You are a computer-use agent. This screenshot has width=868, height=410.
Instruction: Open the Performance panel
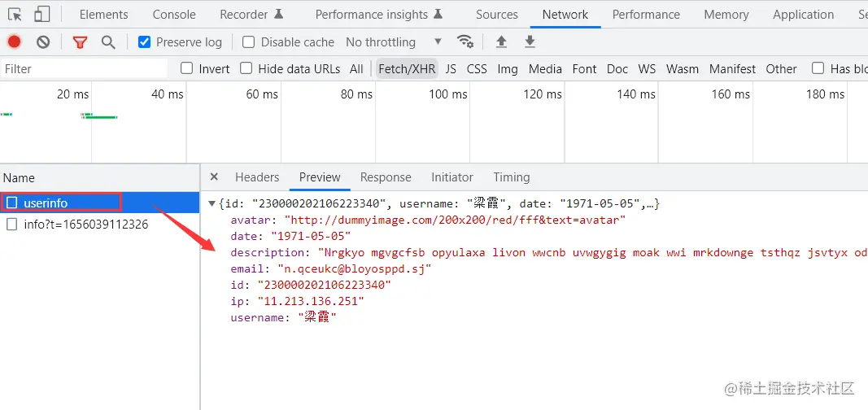click(646, 15)
